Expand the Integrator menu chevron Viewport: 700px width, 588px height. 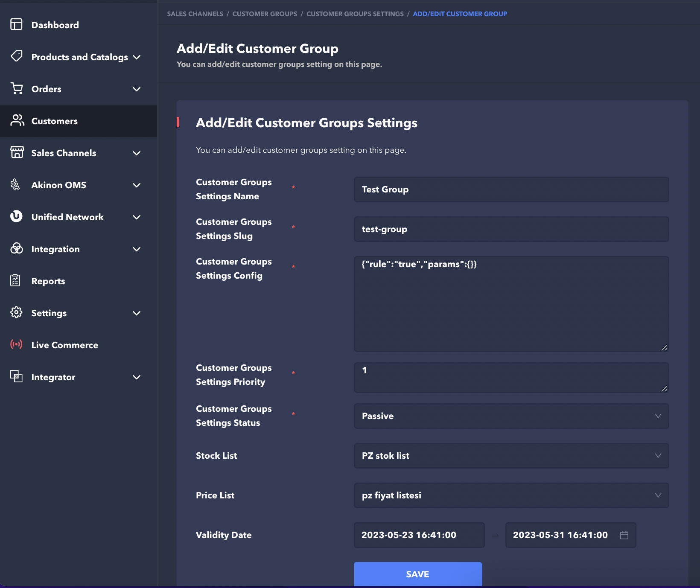137,377
